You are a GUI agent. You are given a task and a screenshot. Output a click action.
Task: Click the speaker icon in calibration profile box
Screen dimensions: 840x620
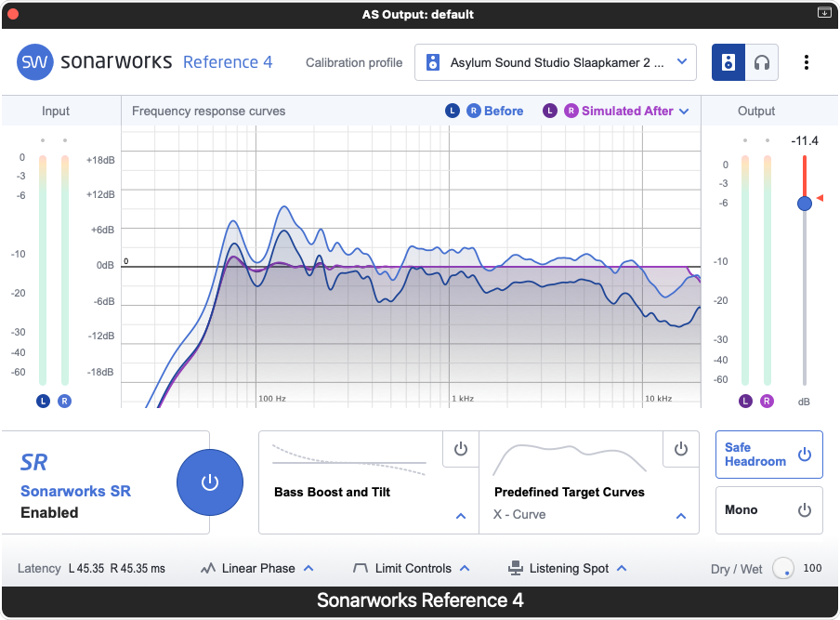(432, 62)
